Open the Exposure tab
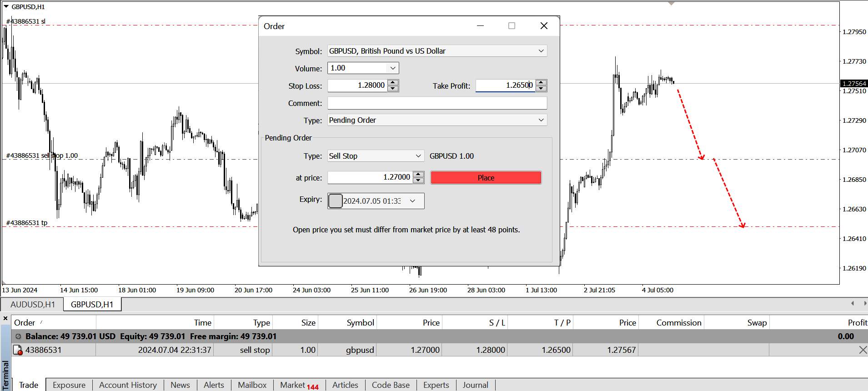Screen dimensions: 868x391 69,385
